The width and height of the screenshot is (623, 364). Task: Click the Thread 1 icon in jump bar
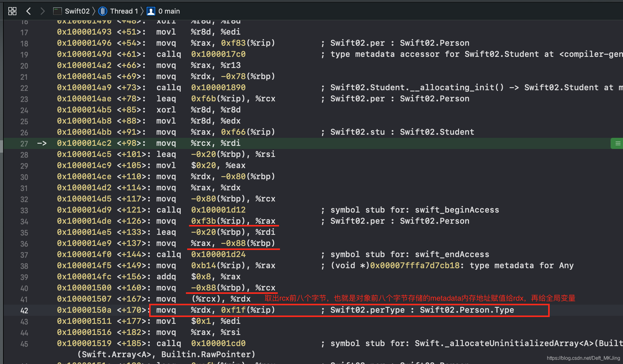tap(103, 11)
